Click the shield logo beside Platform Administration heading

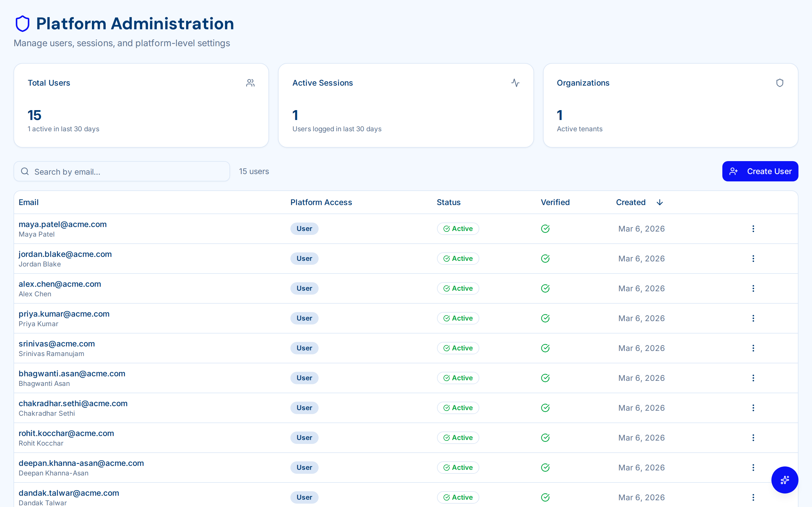point(22,23)
